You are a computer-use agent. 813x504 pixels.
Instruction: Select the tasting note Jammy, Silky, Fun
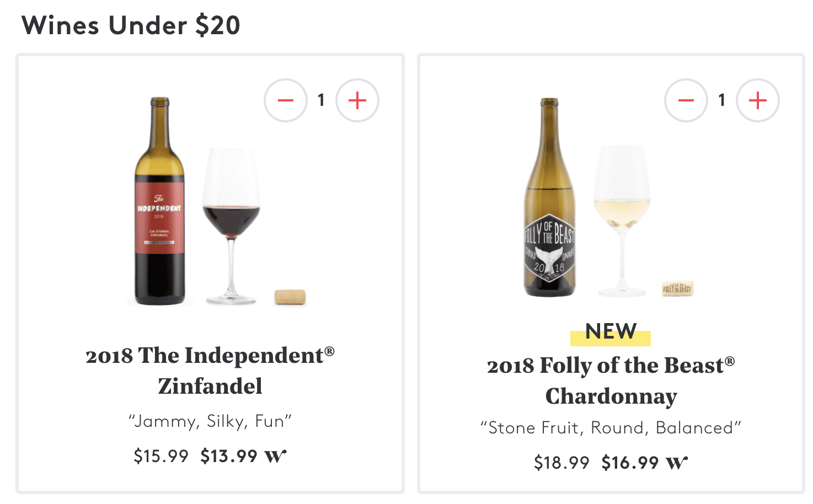coord(210,421)
